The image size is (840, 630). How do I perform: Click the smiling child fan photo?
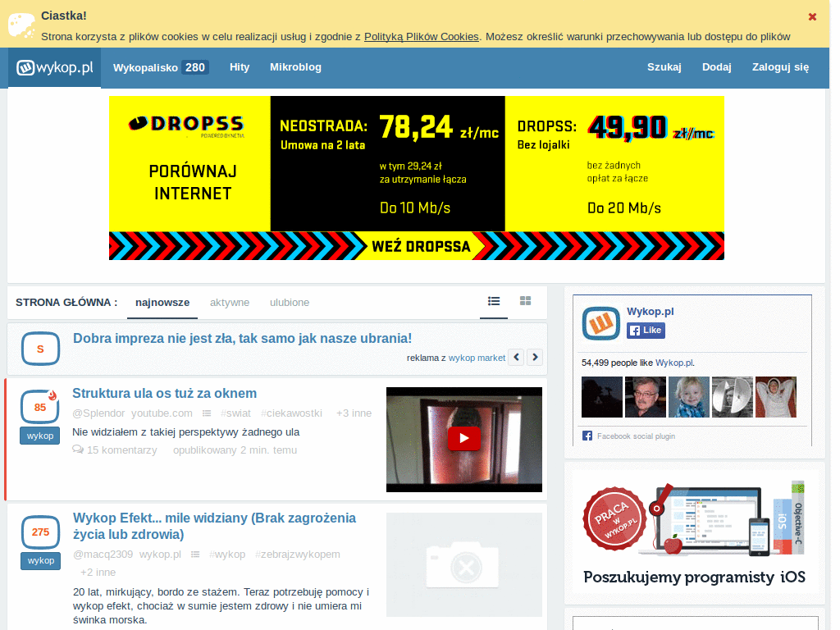(689, 397)
